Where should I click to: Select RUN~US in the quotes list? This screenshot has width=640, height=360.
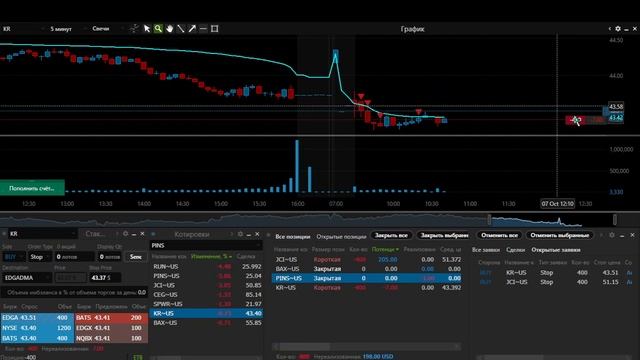point(206,266)
